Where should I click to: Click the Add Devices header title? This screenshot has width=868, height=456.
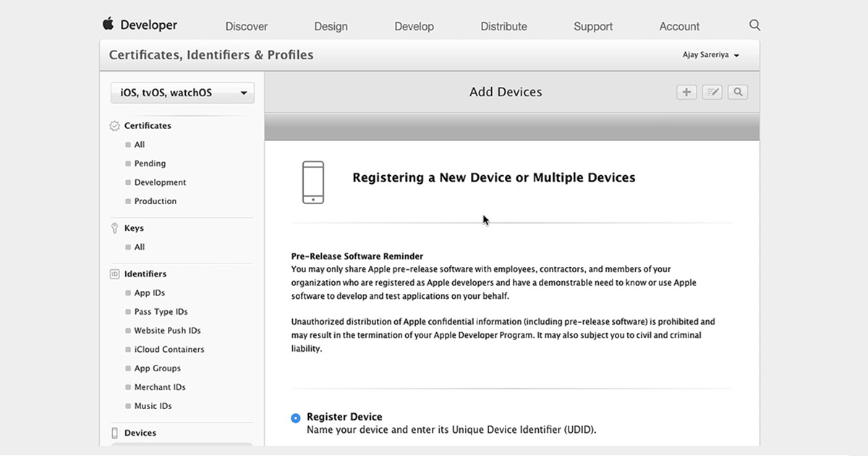(x=506, y=92)
